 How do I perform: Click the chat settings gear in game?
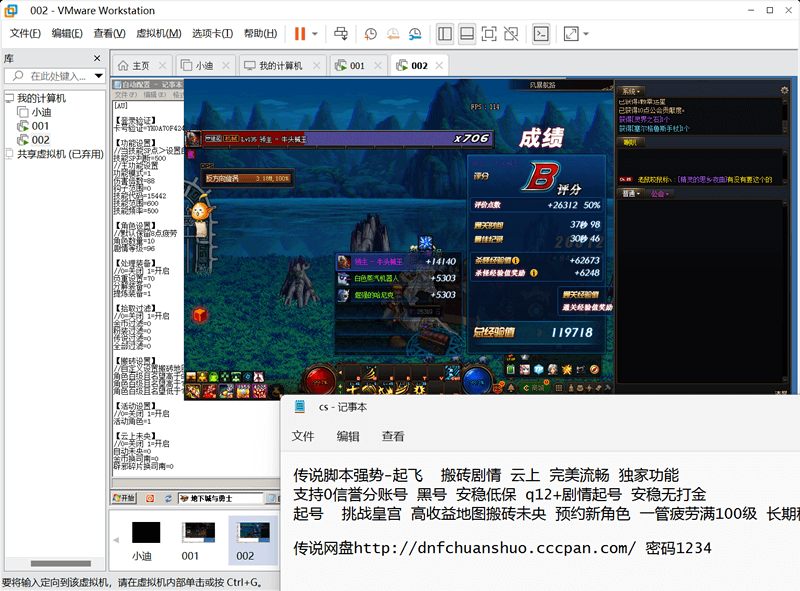pos(785,90)
